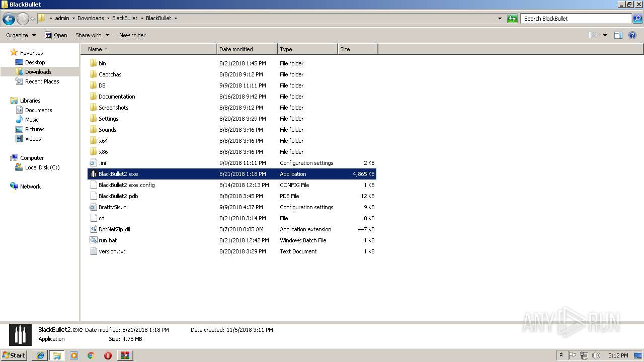Open the Start menu
The width and height of the screenshot is (644, 362).
(14, 355)
